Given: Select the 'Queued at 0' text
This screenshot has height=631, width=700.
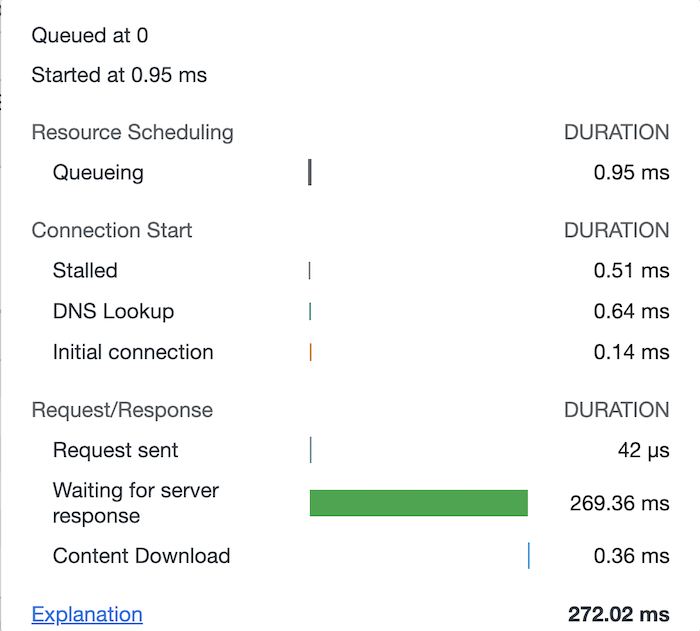Looking at the screenshot, I should pyautogui.click(x=90, y=35).
